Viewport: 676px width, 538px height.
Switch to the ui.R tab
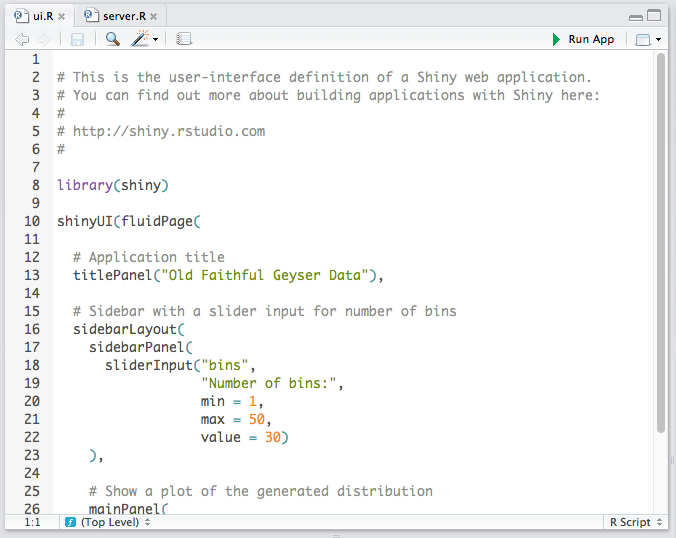pos(43,16)
